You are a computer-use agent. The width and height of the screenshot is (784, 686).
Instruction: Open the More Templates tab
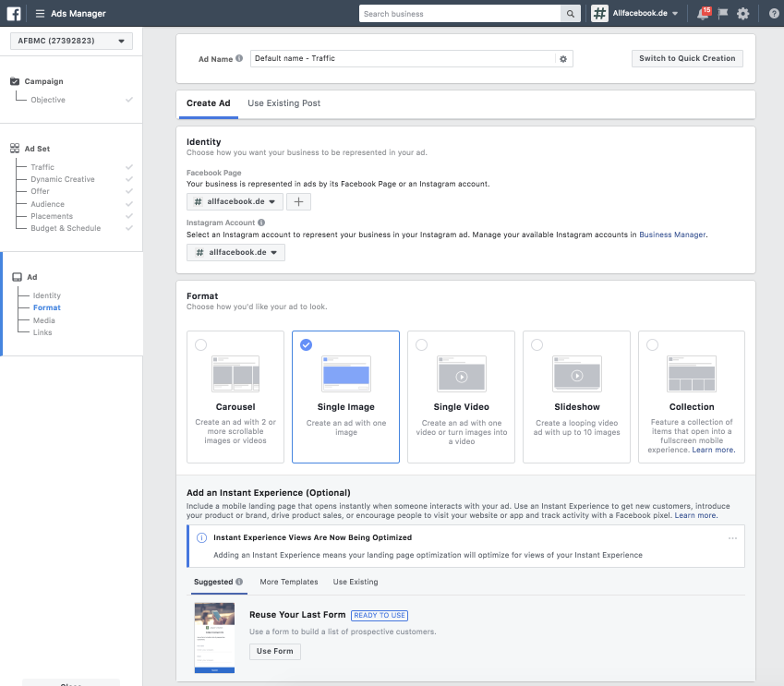coord(289,582)
